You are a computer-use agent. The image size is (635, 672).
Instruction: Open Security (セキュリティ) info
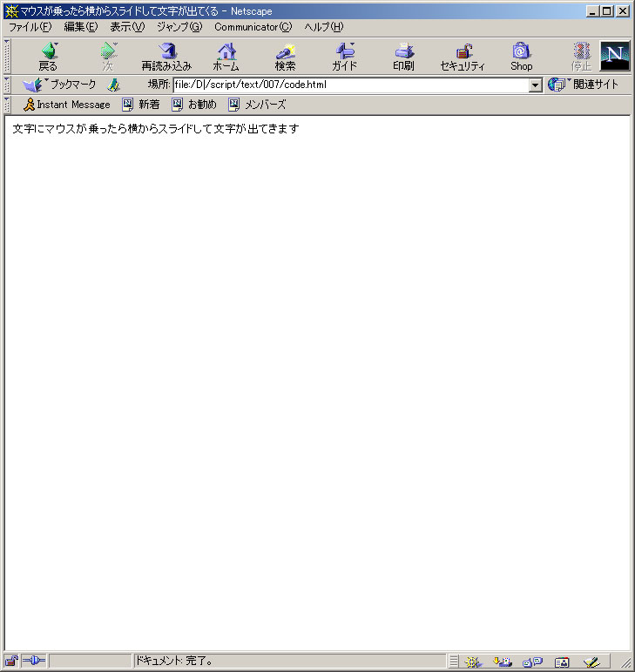[x=463, y=56]
